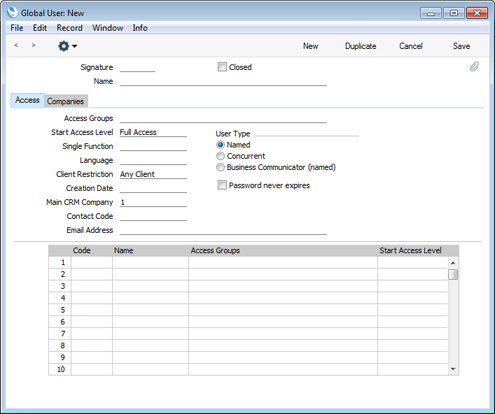Open the gear operations menu
This screenshot has height=414, width=495.
[64, 46]
